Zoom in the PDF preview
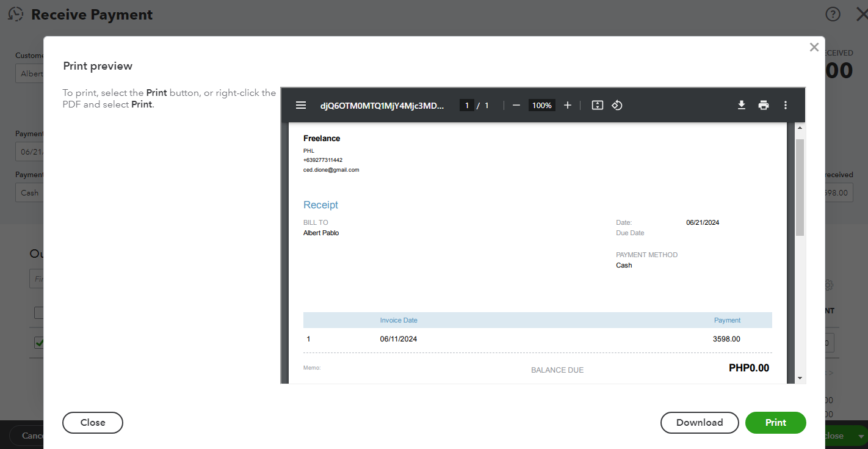The width and height of the screenshot is (868, 449). [x=568, y=105]
